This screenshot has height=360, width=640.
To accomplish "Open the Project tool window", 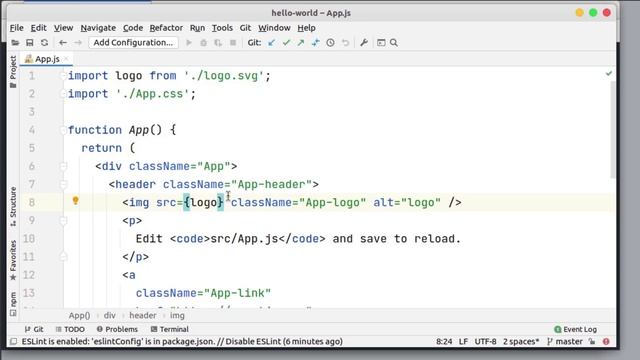I will [13, 71].
